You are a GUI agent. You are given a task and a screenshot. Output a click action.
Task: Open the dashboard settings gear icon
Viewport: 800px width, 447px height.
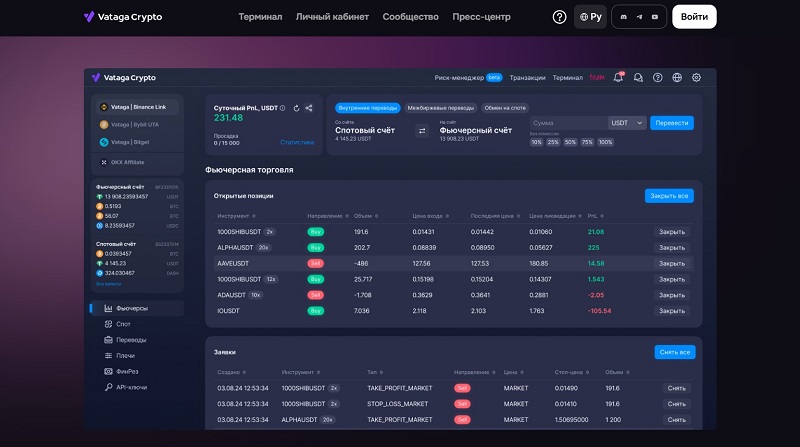[x=696, y=78]
